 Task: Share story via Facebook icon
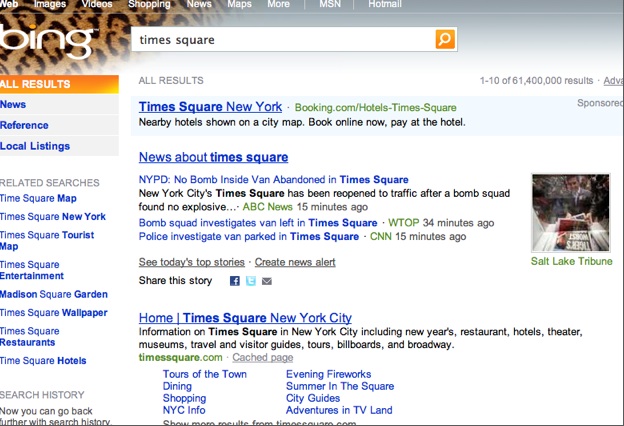point(235,282)
